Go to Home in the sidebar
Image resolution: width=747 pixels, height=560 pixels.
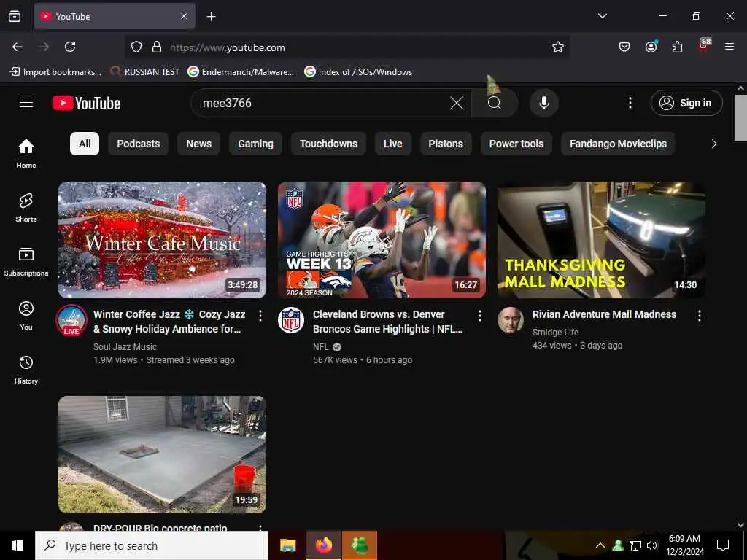[26, 153]
